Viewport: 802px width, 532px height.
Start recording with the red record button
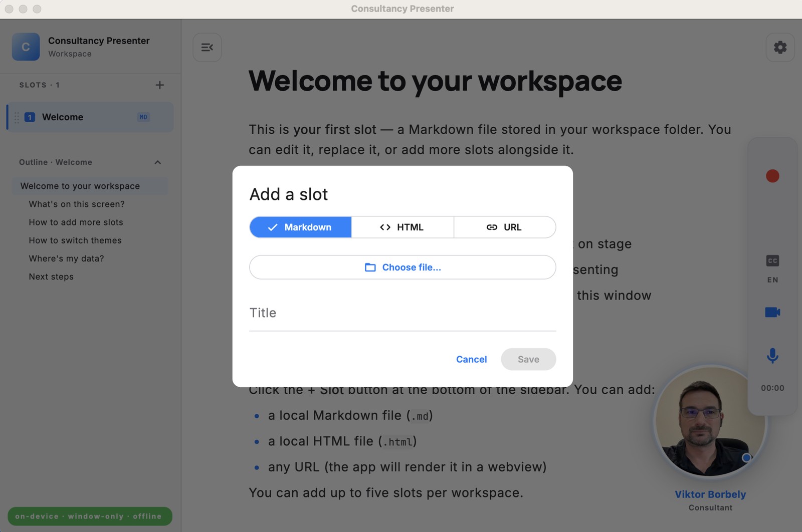tap(772, 176)
